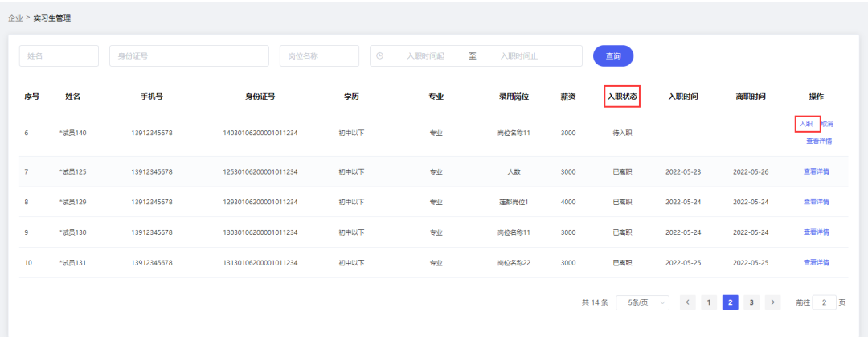
Task: Focus the 岗位名称 position name field
Action: (x=319, y=55)
